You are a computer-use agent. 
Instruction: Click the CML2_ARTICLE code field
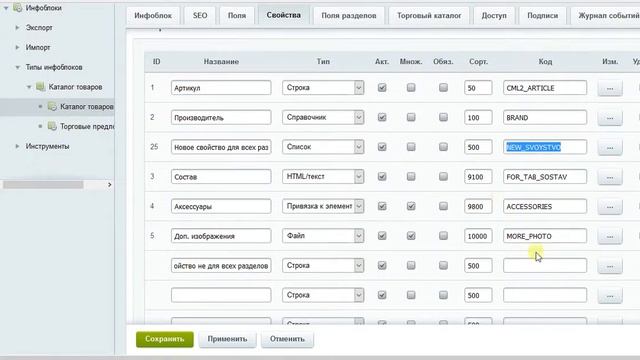545,88
